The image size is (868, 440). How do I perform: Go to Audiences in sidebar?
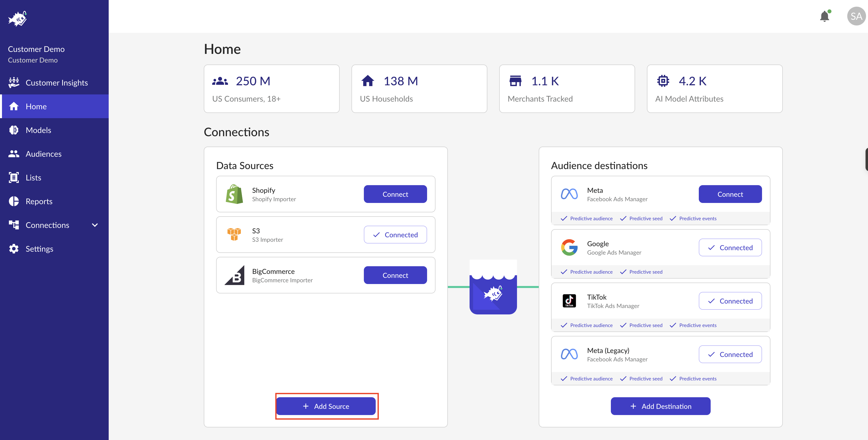[x=43, y=154]
